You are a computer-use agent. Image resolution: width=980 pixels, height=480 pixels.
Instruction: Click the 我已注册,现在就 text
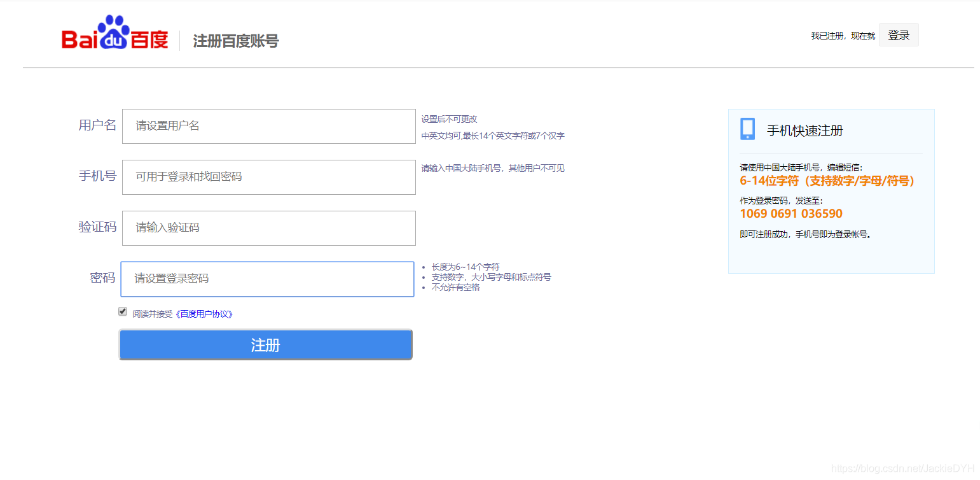click(843, 36)
